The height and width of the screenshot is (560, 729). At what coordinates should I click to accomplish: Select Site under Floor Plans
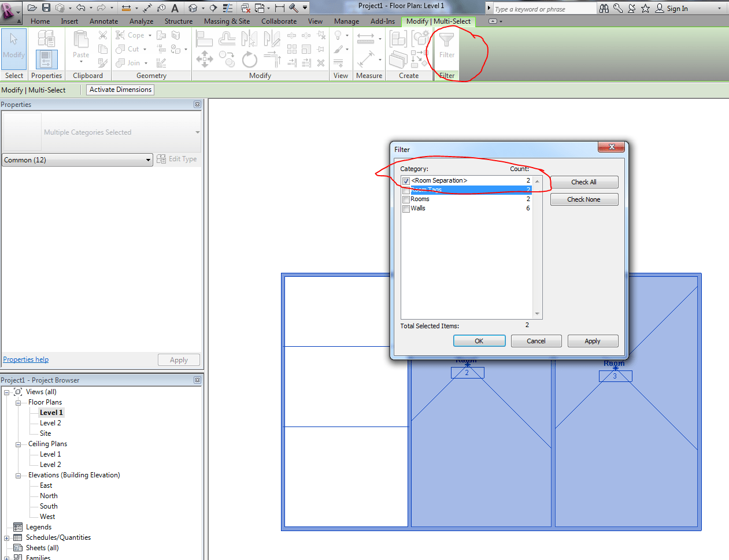point(45,433)
